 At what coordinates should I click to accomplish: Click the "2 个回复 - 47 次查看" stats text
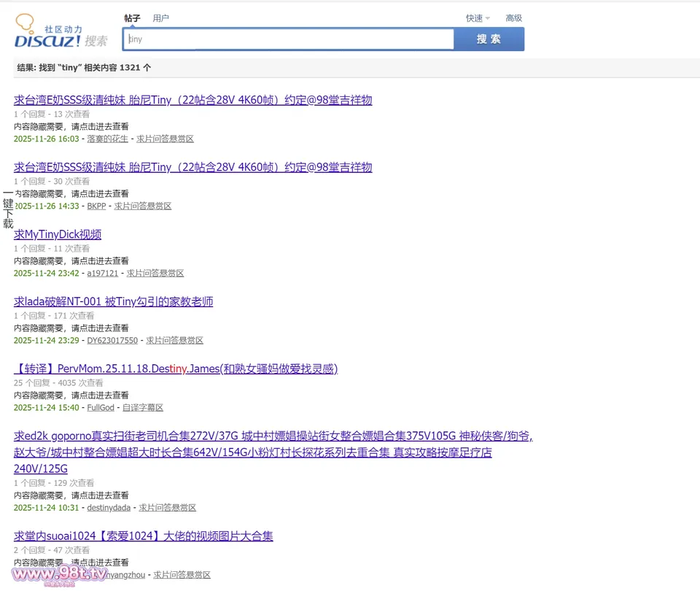point(52,550)
